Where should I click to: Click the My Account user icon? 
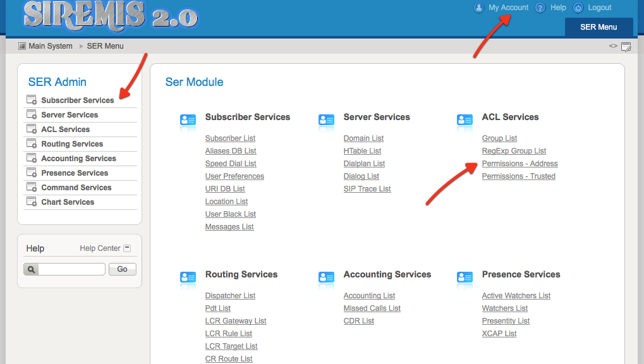[478, 8]
